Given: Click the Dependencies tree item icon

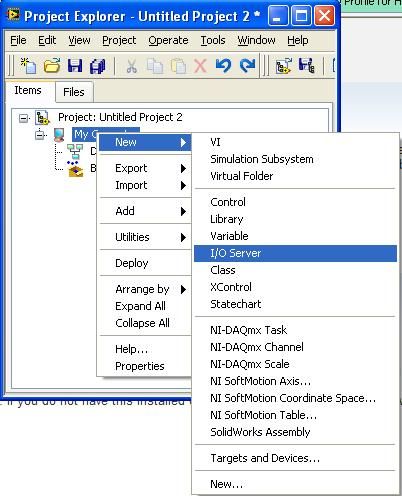Looking at the screenshot, I should [x=75, y=151].
